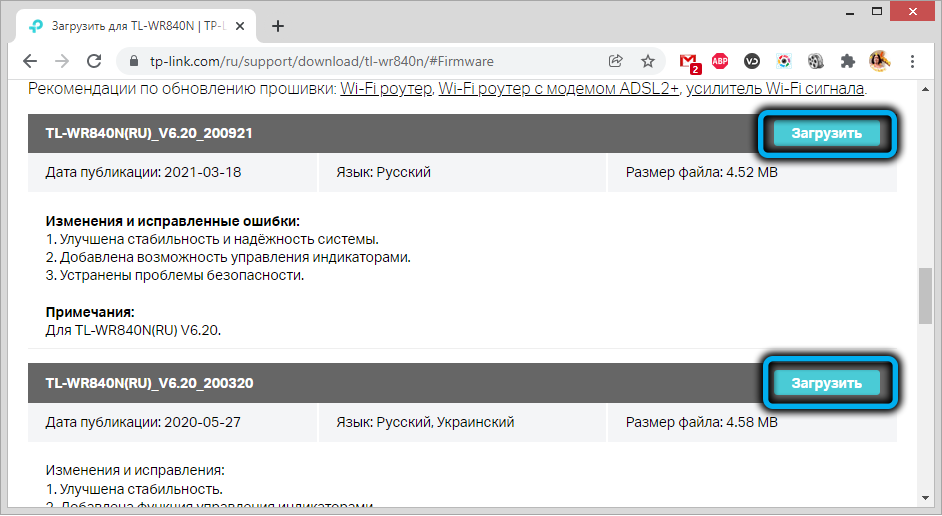Click Добавлена возможность управления индикаторами line
This screenshot has width=942, height=516.
228,257
